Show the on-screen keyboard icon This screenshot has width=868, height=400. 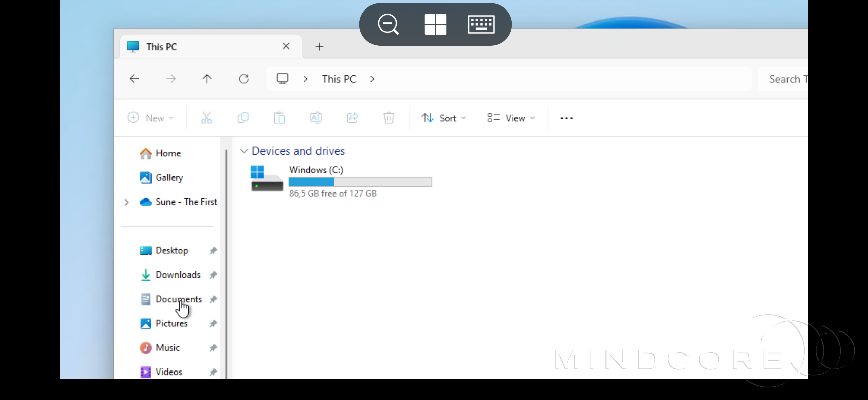[x=481, y=24]
